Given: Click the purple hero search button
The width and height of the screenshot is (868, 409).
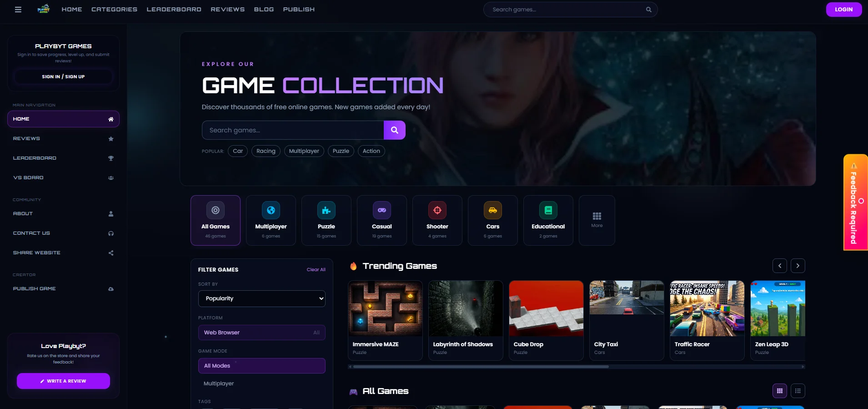Looking at the screenshot, I should 395,130.
